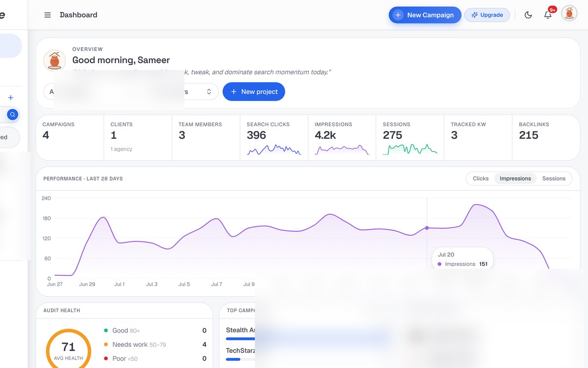Click the Jul 5 axis label
588x368 pixels.
point(184,284)
